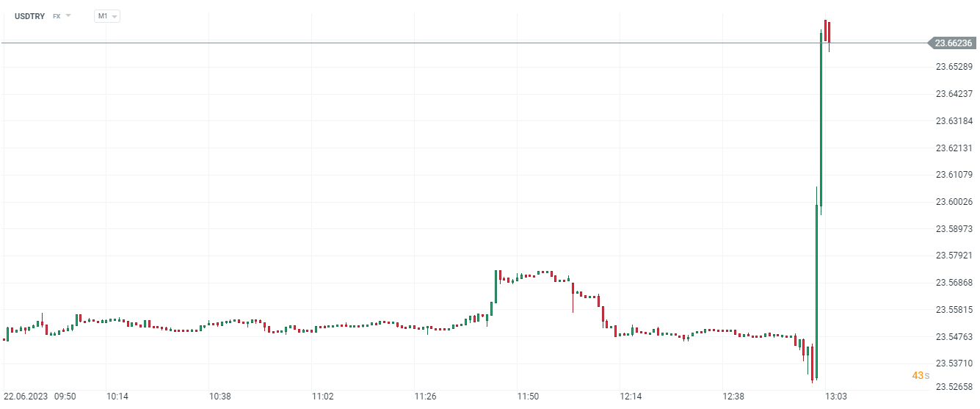Click the 43s candle countdown timer
980x409 pixels.
921,375
